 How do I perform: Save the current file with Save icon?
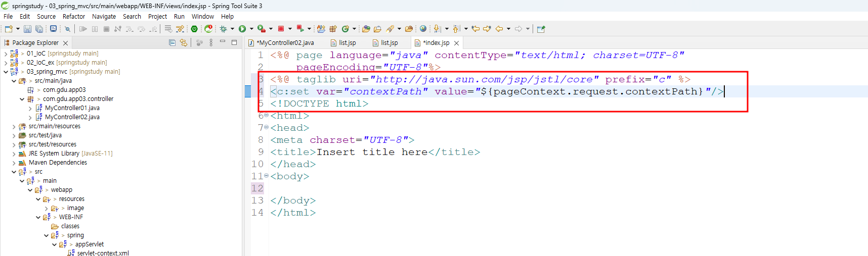27,29
